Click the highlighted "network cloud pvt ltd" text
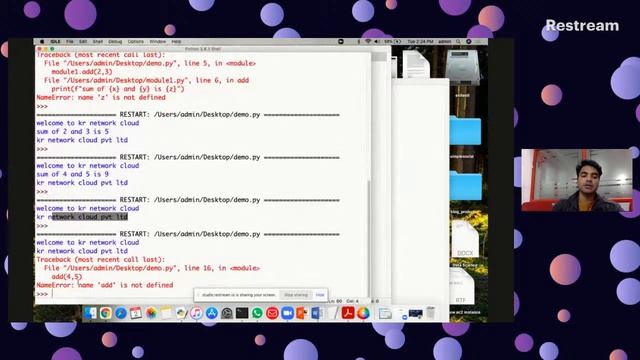Screen dimensions: 640x360 click(90, 217)
